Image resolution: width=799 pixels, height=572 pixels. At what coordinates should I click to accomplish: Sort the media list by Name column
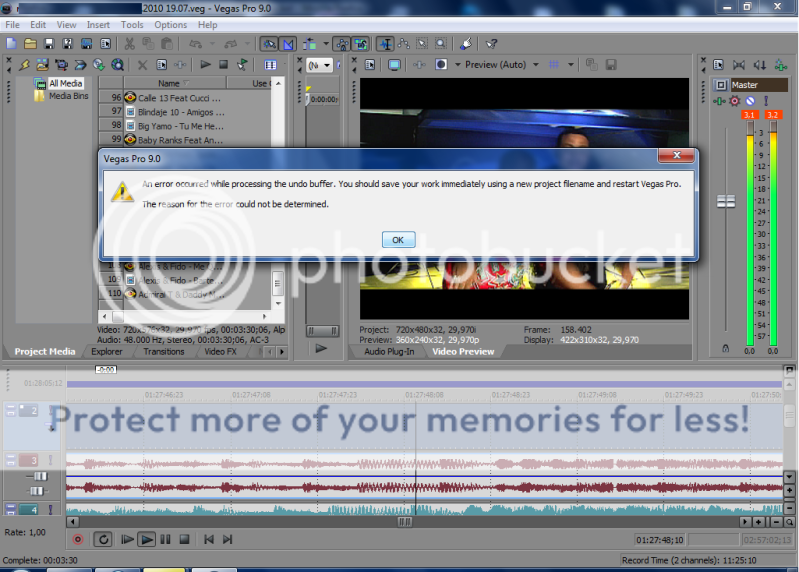click(x=174, y=83)
